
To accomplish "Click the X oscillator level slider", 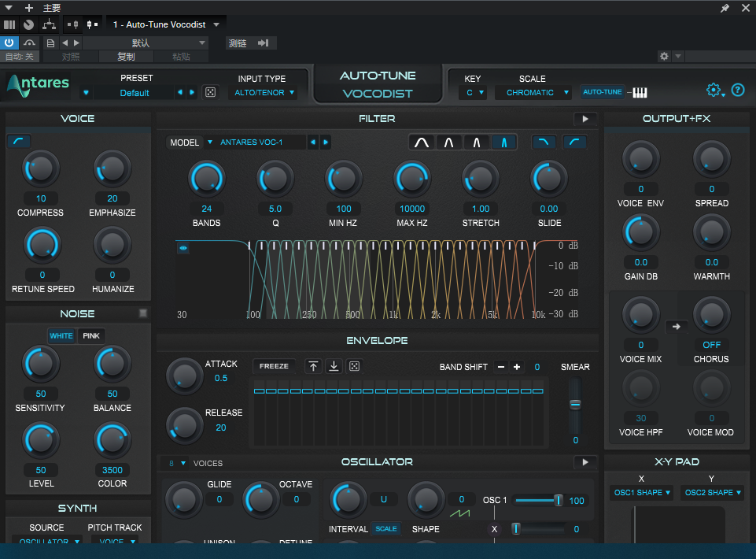I will 538,529.
